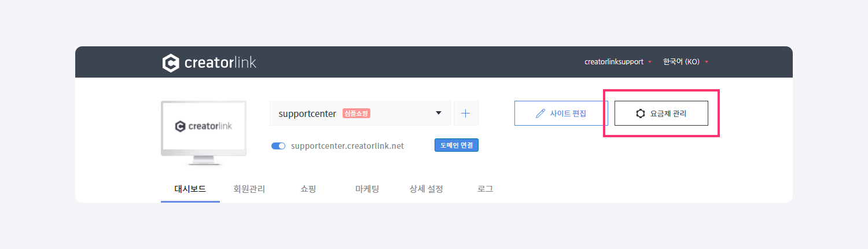Toggle the supportcenter.creatorlink.net site switch

(x=278, y=146)
